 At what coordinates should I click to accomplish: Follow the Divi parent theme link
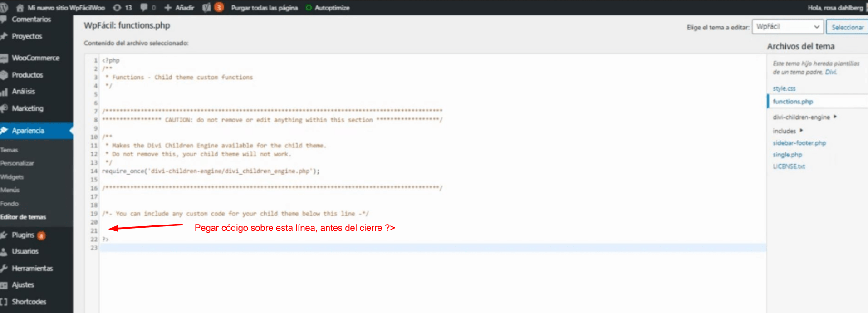click(x=830, y=72)
